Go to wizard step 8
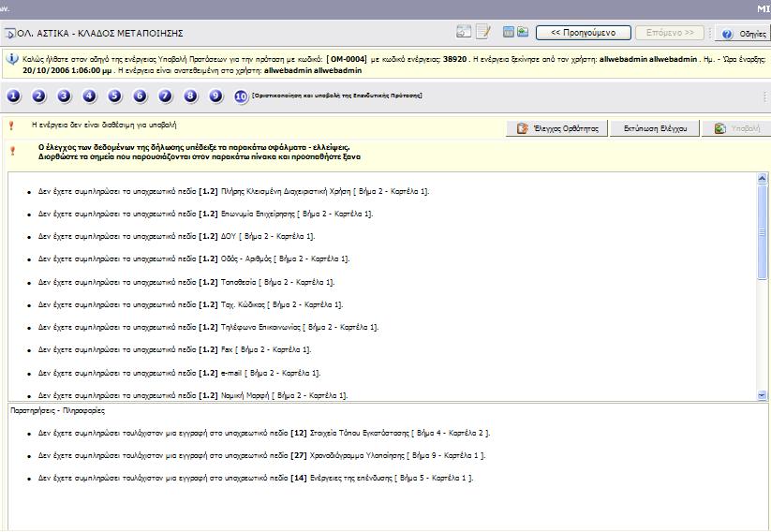 [190, 96]
